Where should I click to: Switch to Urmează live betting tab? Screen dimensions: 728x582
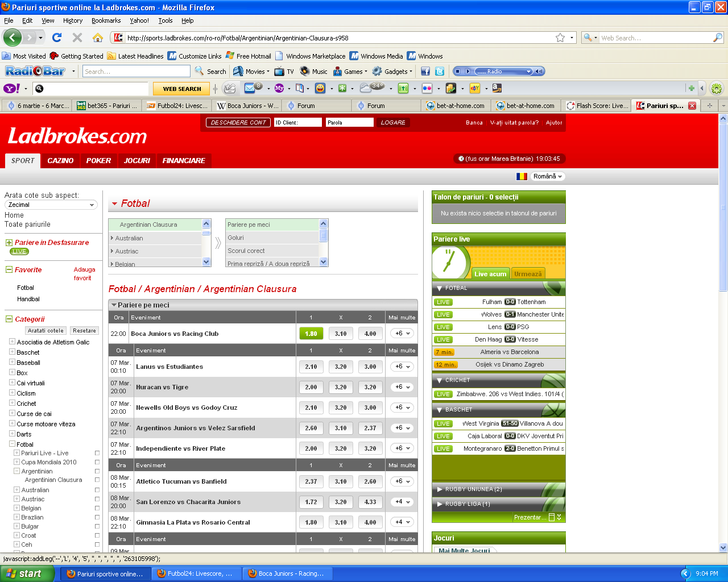tap(528, 274)
